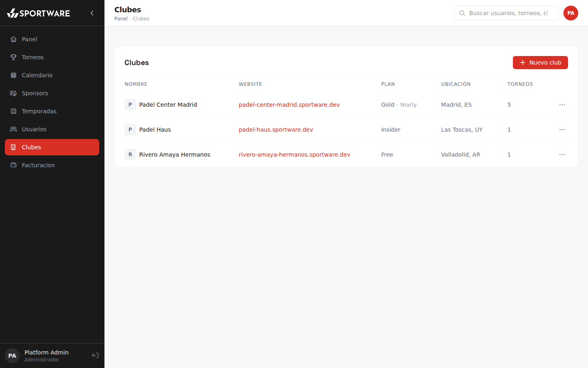
Task: Open the Temporadas page
Action: coord(52,111)
